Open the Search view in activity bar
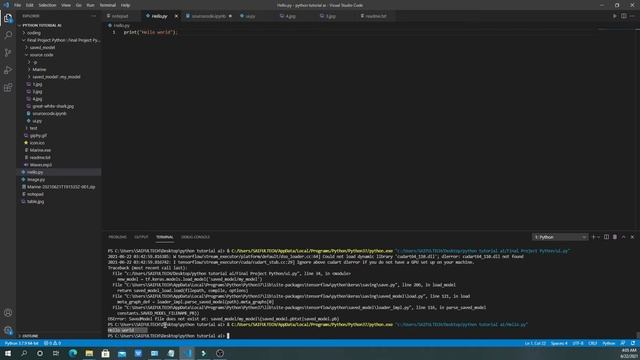 point(8,35)
